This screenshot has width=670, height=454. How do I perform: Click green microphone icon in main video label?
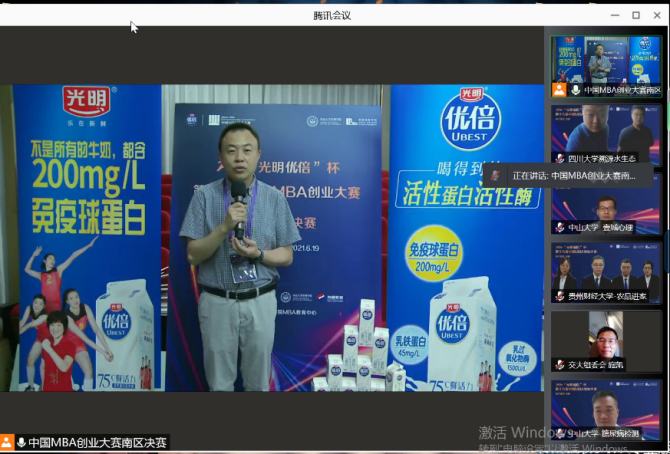[x=21, y=442]
